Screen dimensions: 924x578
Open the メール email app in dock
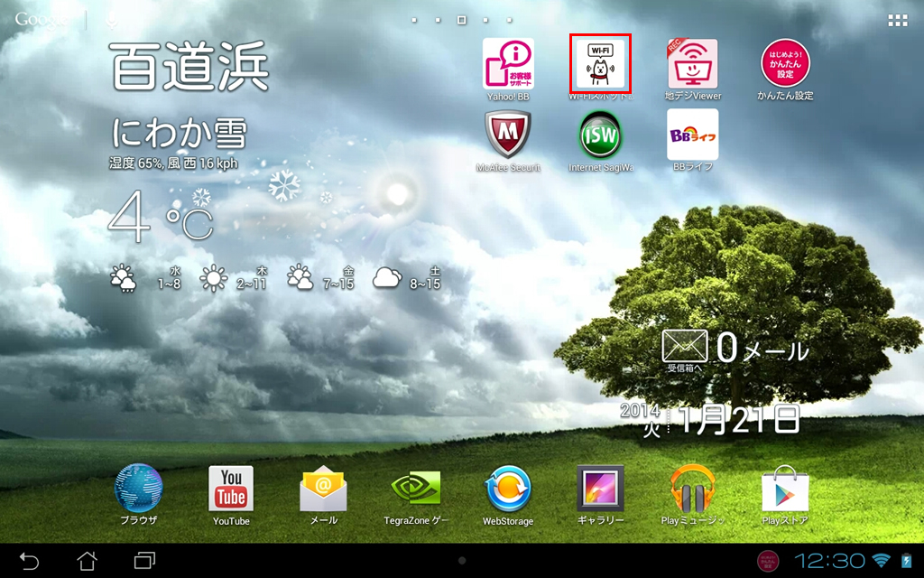324,496
